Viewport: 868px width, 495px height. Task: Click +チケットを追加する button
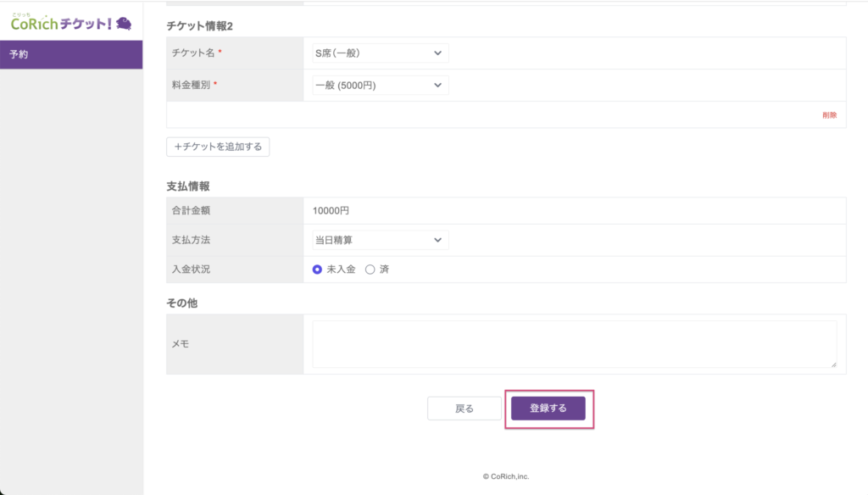(218, 147)
